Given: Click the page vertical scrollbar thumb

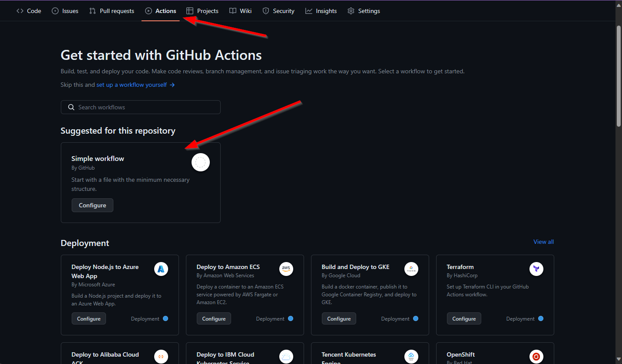Looking at the screenshot, I should click(x=619, y=76).
